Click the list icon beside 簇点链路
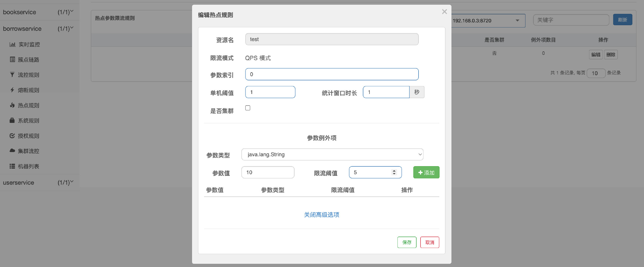 (12, 59)
